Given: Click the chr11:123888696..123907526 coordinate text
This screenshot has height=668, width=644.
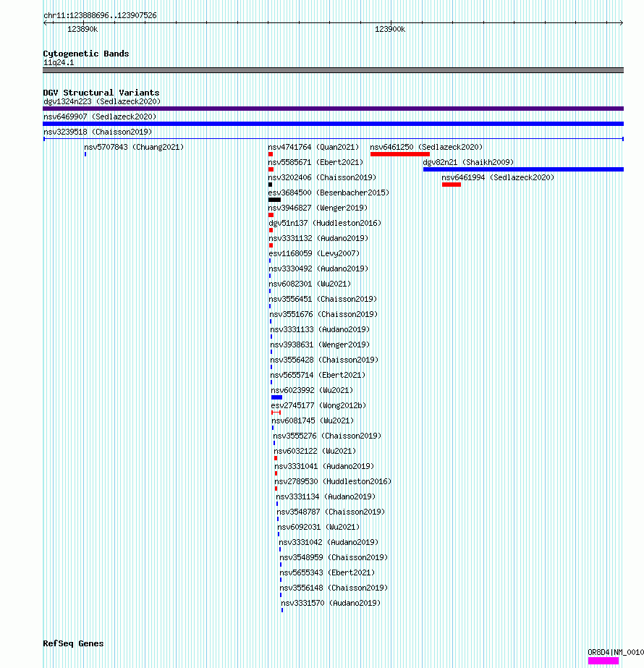Looking at the screenshot, I should [x=100, y=15].
